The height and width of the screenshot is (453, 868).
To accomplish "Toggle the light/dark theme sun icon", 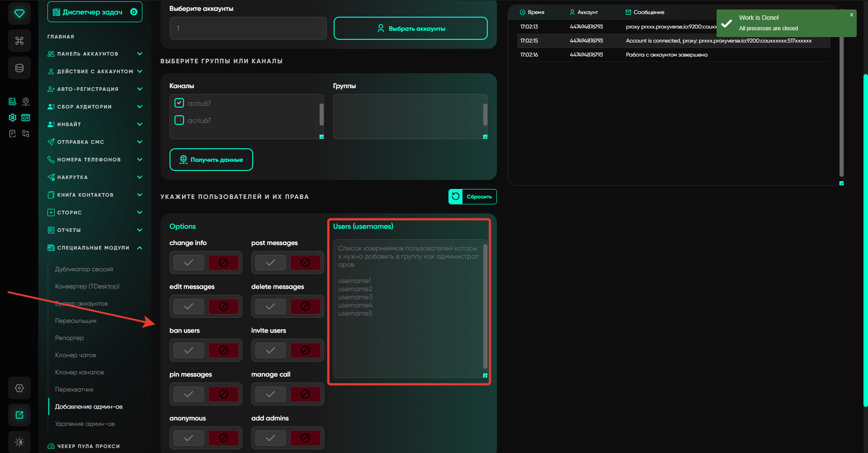I will [19, 442].
